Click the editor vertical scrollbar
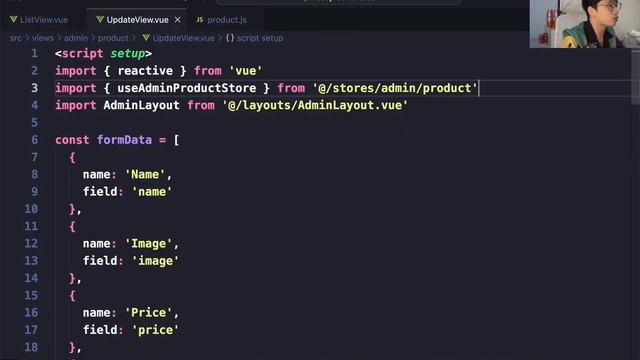The width and height of the screenshot is (640, 360). click(636, 78)
